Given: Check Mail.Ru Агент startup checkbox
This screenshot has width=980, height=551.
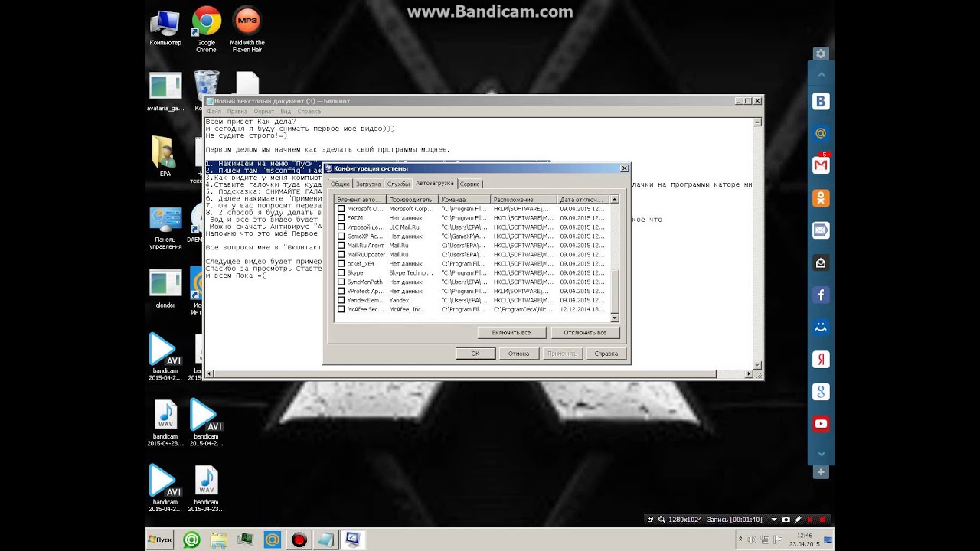Looking at the screenshot, I should [341, 246].
